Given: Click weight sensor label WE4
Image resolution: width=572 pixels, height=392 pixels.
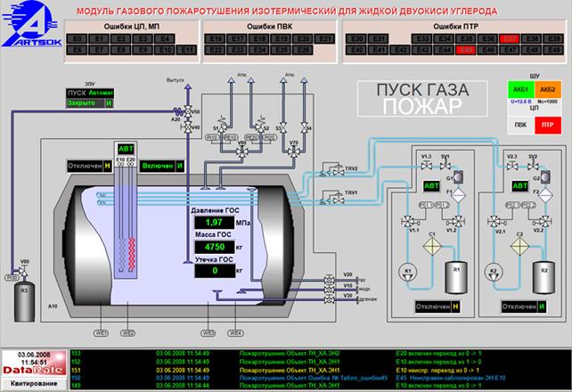Looking at the screenshot, I should [x=235, y=332].
